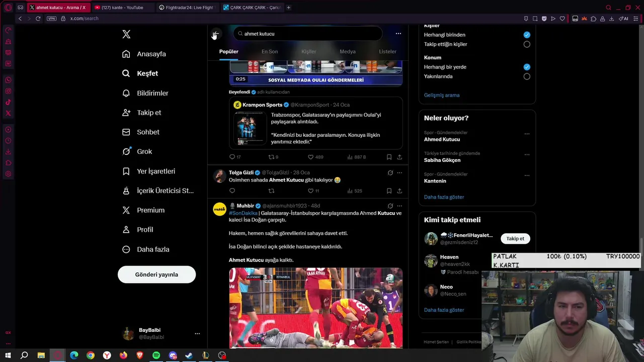Click the X logo in sidebar
The image size is (644, 362).
click(x=126, y=34)
